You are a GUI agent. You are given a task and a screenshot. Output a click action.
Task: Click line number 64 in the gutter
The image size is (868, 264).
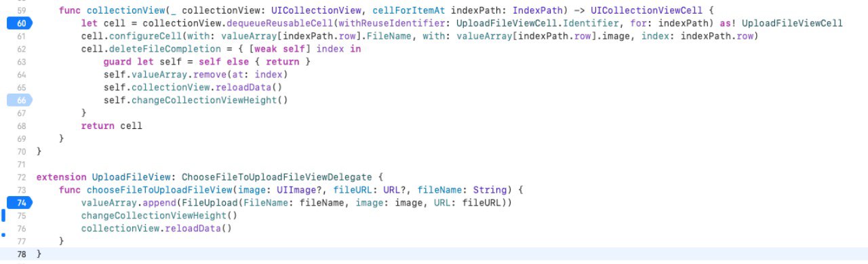(x=21, y=75)
